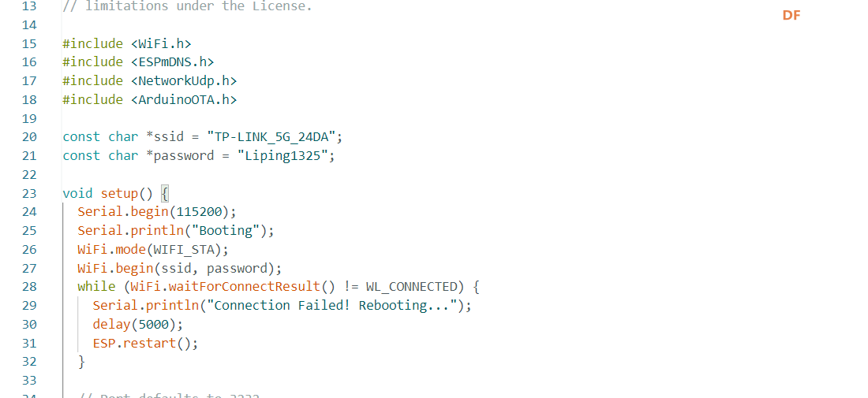Click the Serial.begin(115200) statement

[x=157, y=212]
